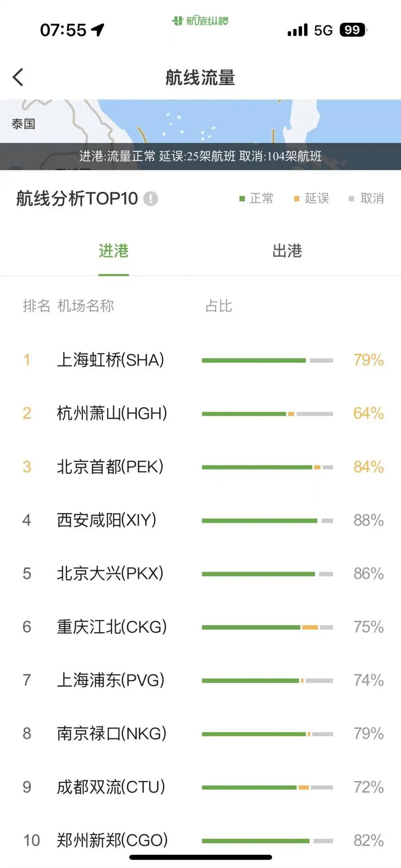Select 北京大兴(PKX) in the ranking
The image size is (401, 868).
[x=110, y=574]
